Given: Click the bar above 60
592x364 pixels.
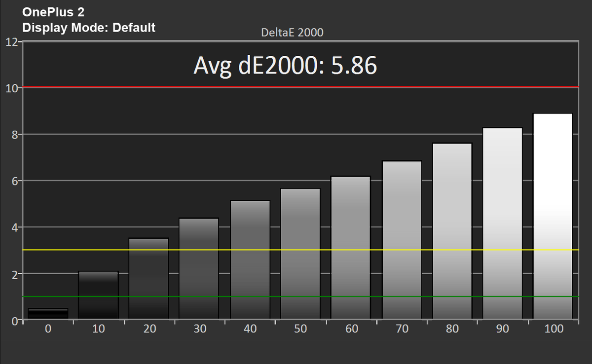Looking at the screenshot, I should point(351,248).
